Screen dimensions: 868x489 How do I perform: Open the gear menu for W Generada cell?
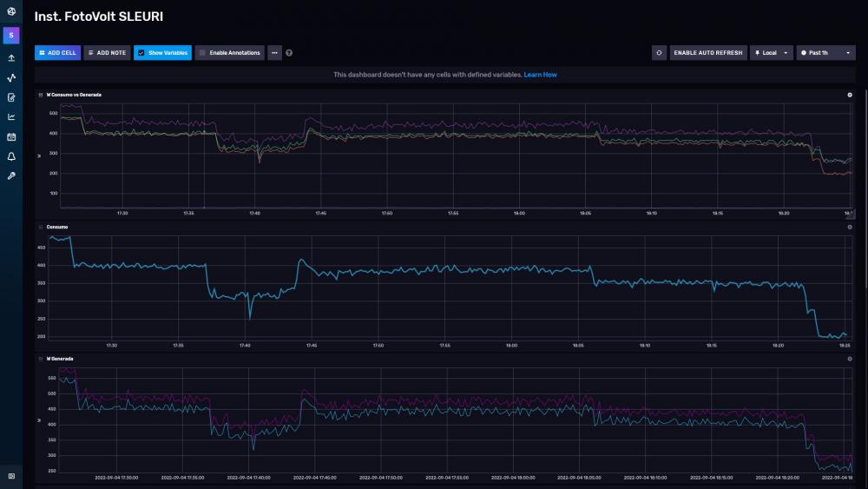pyautogui.click(x=850, y=359)
